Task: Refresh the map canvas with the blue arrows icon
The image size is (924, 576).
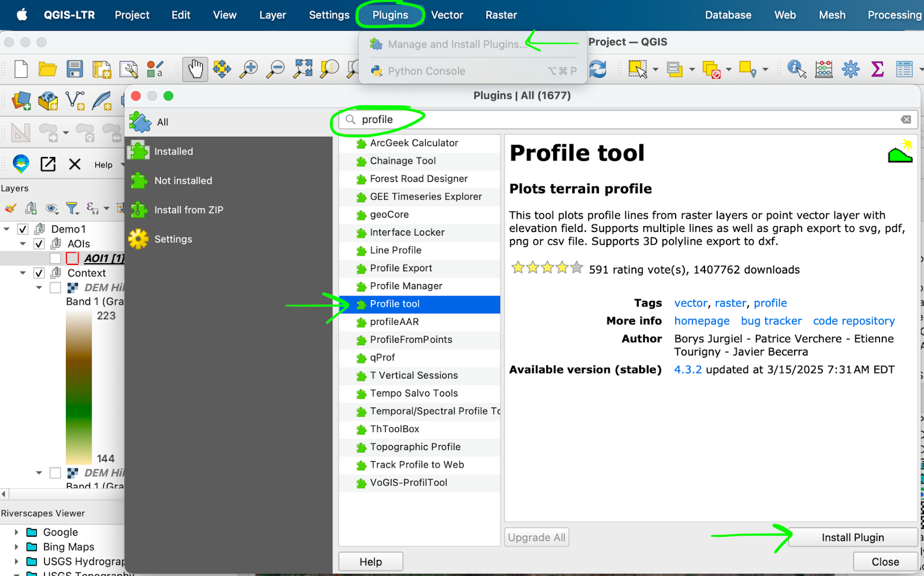Action: pyautogui.click(x=598, y=69)
